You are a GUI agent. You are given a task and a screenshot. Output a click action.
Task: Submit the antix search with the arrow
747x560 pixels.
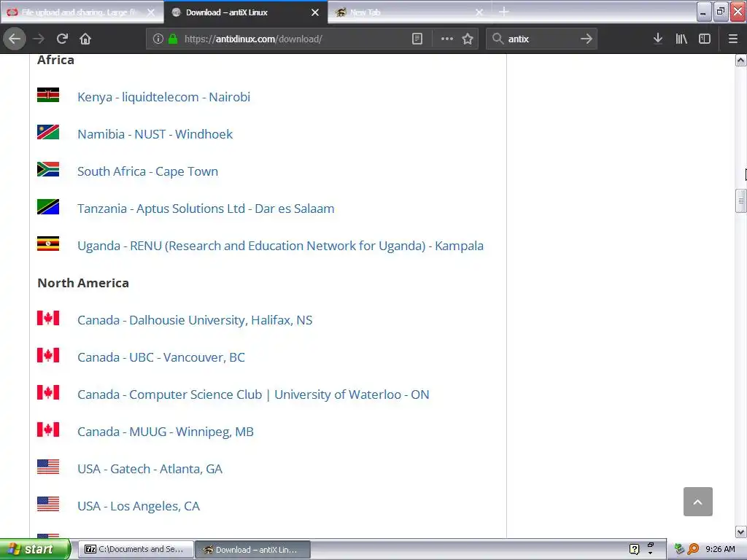(587, 39)
